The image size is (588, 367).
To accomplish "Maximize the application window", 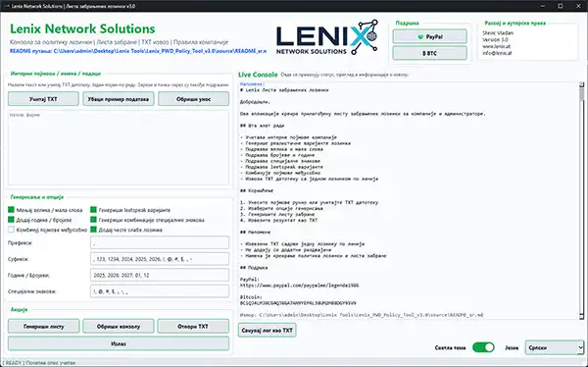I will [561, 6].
